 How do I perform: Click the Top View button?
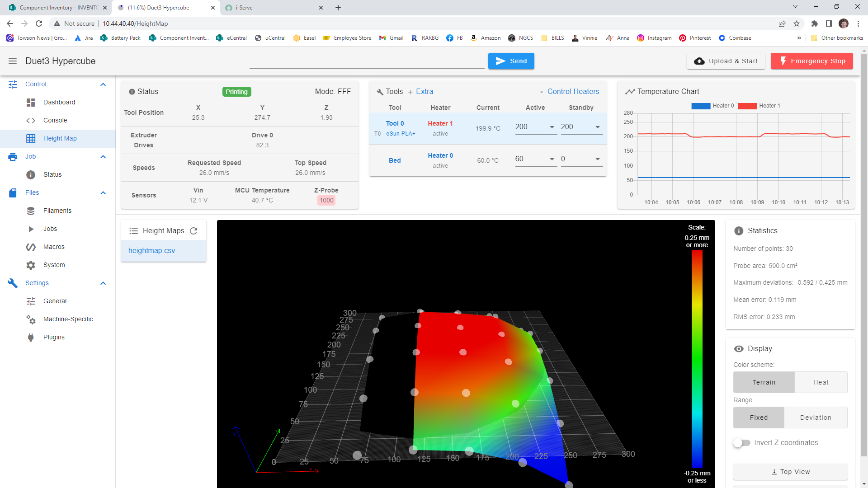790,472
